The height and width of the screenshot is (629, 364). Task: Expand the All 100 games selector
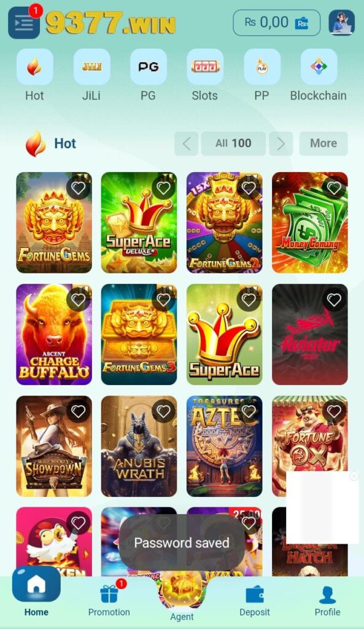(233, 143)
